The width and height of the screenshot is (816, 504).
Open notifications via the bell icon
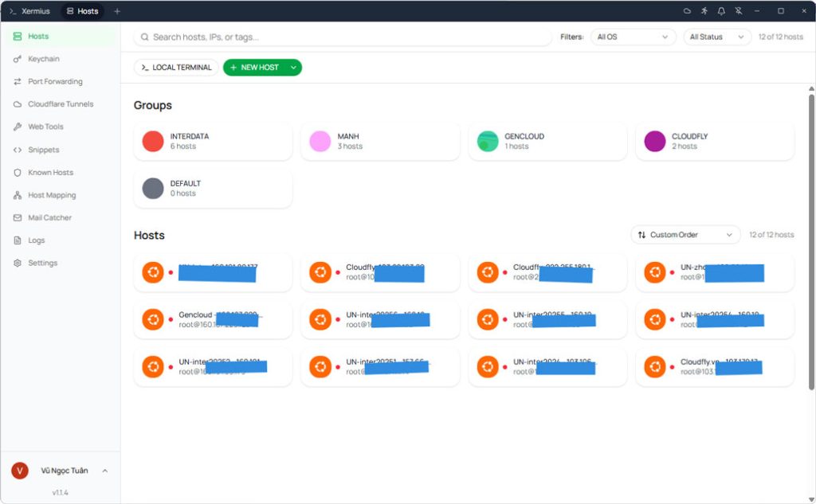(721, 10)
